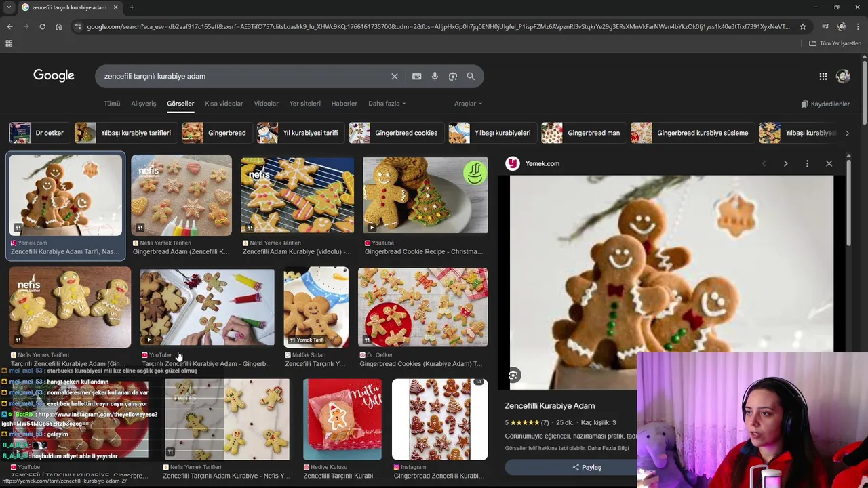The width and height of the screenshot is (868, 488).
Task: Open the Google account avatar
Action: click(x=843, y=77)
